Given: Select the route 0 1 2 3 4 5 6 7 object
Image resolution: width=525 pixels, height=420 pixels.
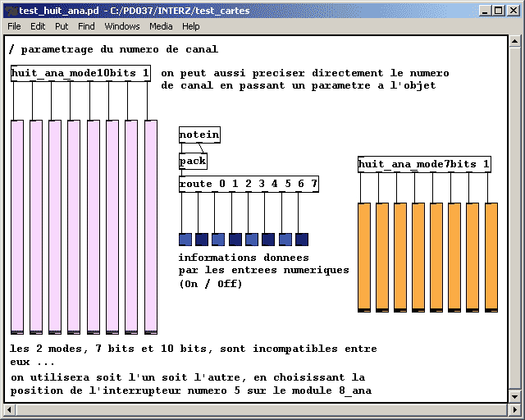Looking at the screenshot, I should [249, 184].
